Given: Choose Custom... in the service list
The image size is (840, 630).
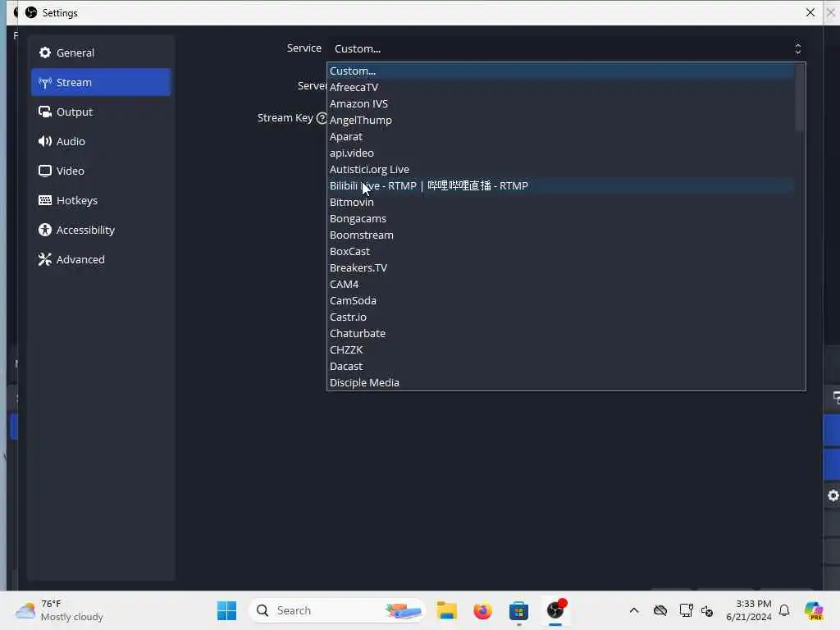Looking at the screenshot, I should pyautogui.click(x=561, y=71).
